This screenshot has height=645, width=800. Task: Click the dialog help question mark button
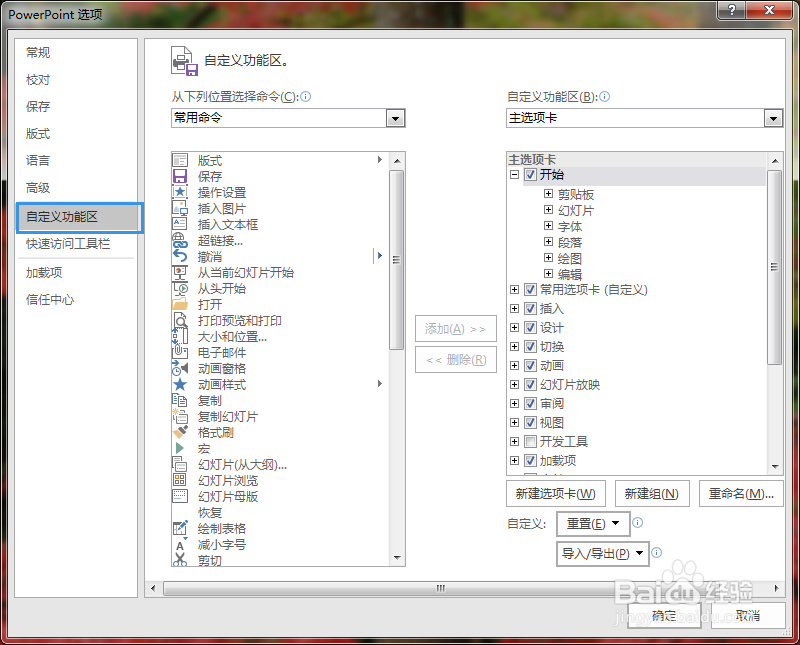coord(732,10)
